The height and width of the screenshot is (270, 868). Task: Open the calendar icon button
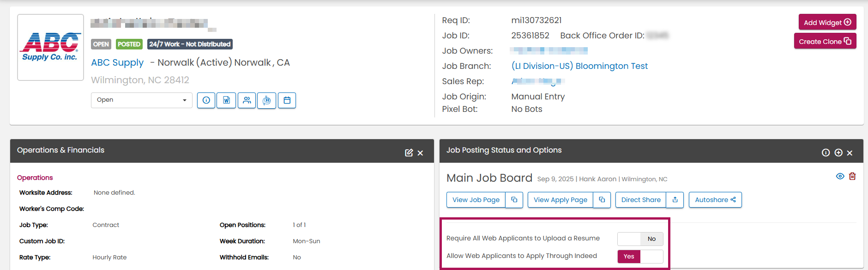[x=287, y=100]
